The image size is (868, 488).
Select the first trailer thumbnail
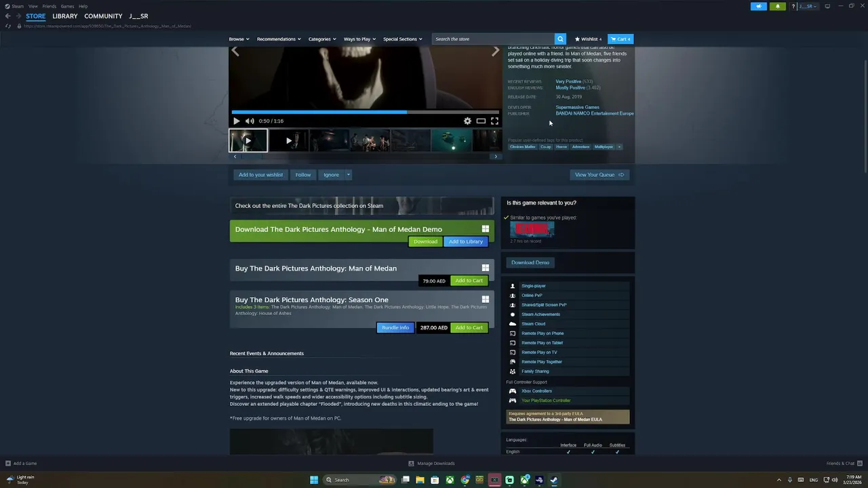[248, 140]
